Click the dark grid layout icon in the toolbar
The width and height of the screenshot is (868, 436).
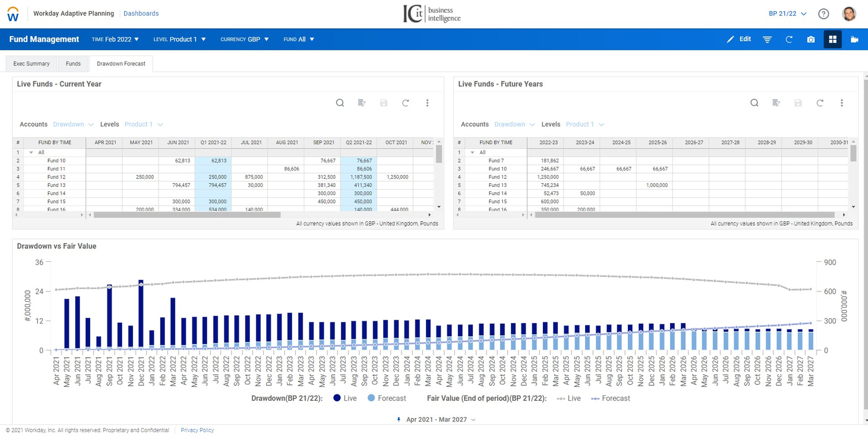tap(832, 39)
